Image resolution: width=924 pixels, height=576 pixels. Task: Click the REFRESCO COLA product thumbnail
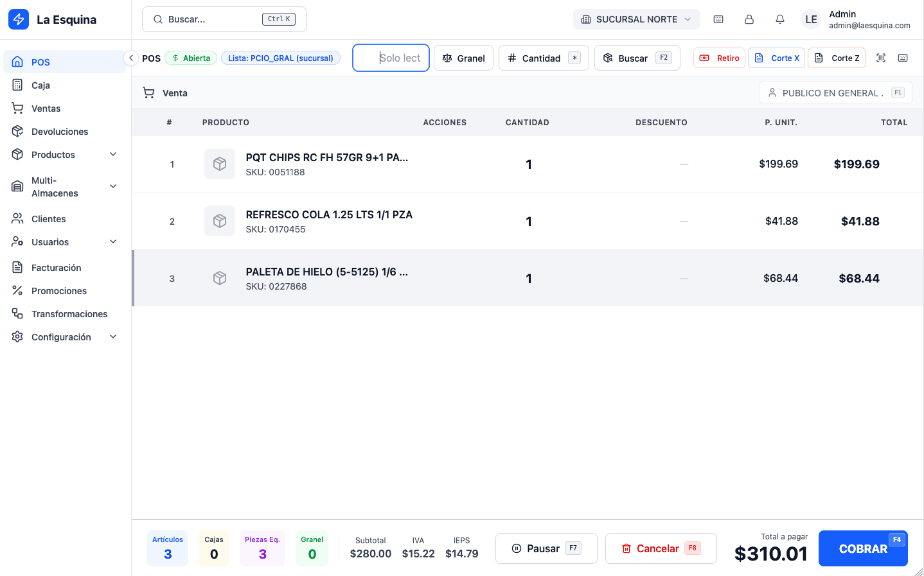pos(220,221)
